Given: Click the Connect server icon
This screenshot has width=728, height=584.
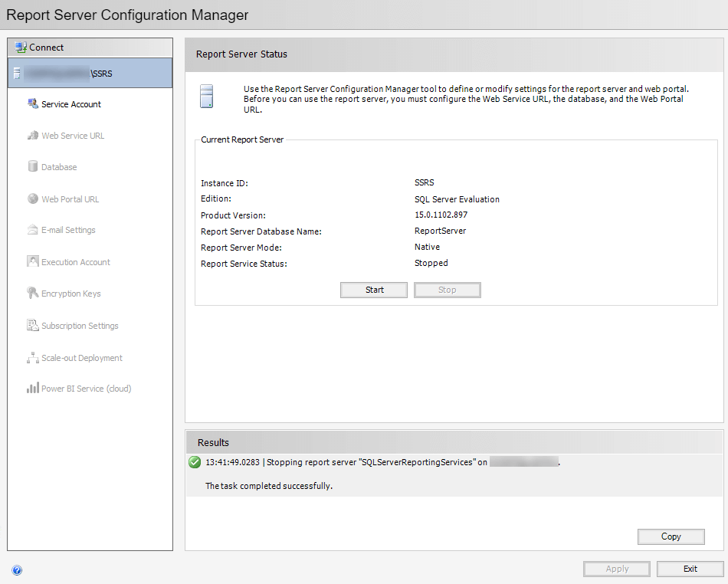Looking at the screenshot, I should tap(21, 48).
